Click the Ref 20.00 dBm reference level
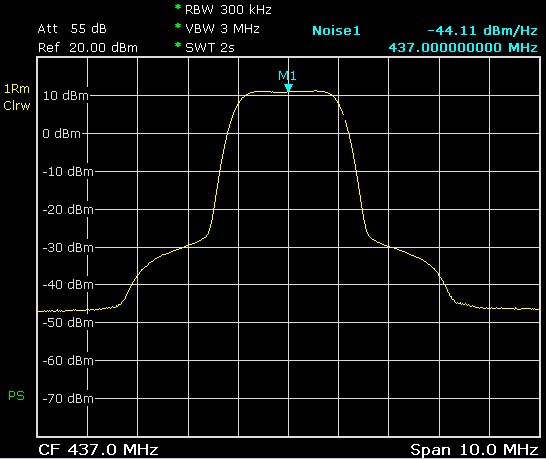The width and height of the screenshot is (546, 459). [x=88, y=47]
